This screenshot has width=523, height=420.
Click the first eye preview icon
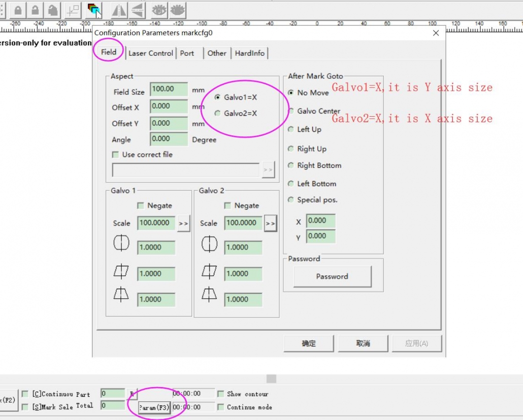coord(159,10)
